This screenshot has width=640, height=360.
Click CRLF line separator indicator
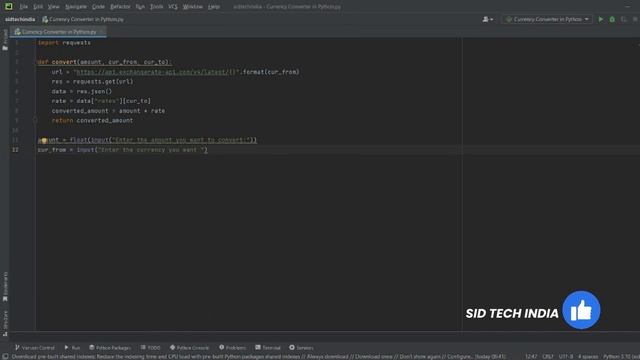tap(548, 356)
